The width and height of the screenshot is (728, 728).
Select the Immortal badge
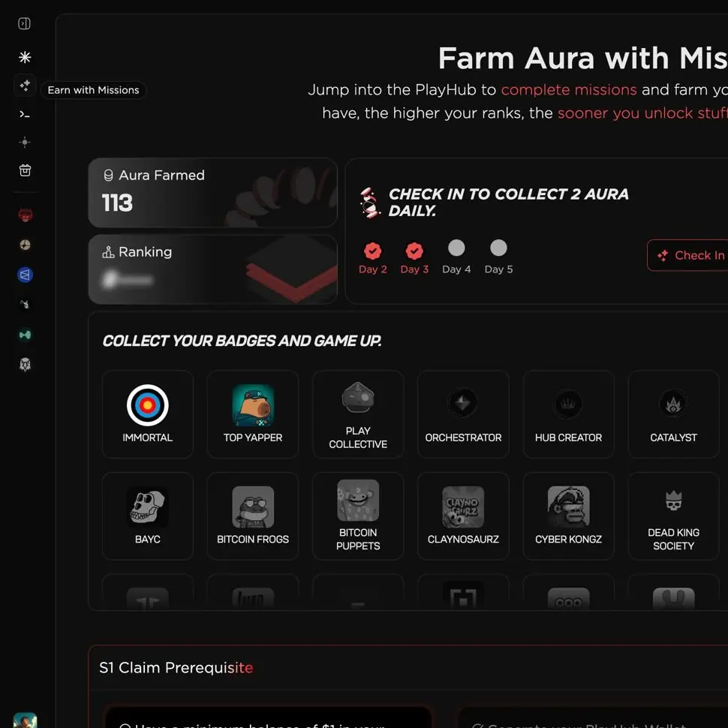tap(148, 414)
